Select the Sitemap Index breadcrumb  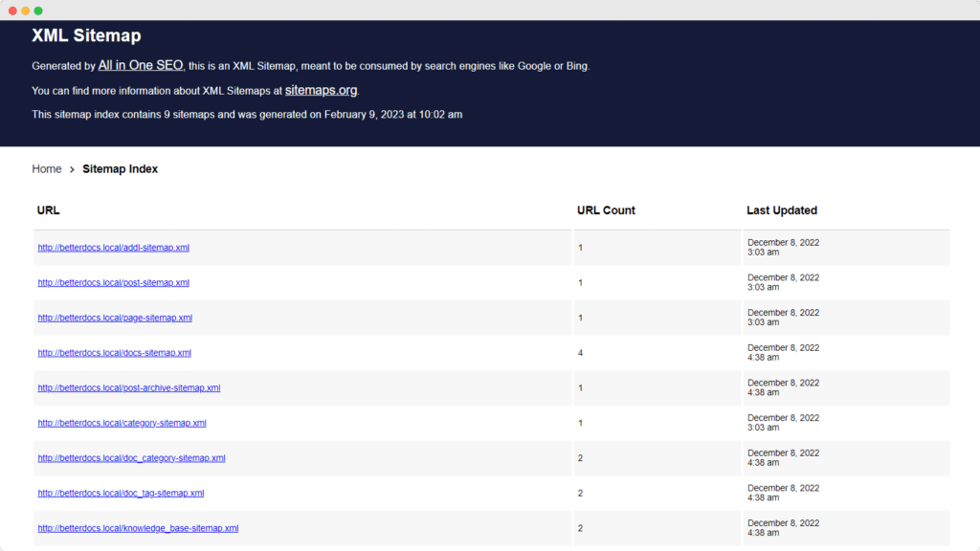tap(120, 168)
